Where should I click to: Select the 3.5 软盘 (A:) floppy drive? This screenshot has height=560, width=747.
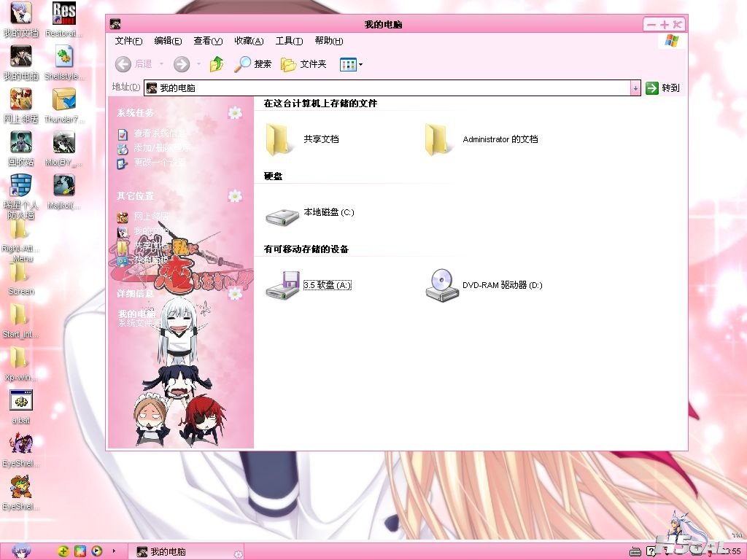point(309,285)
